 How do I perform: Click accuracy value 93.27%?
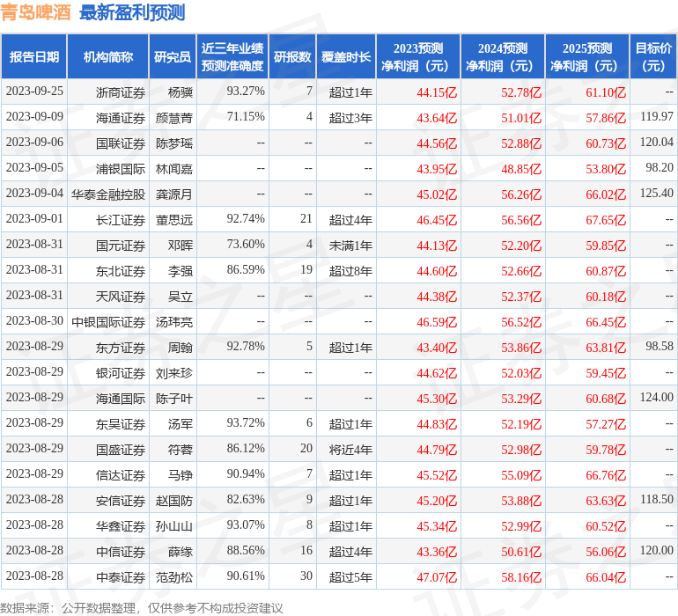click(x=246, y=92)
